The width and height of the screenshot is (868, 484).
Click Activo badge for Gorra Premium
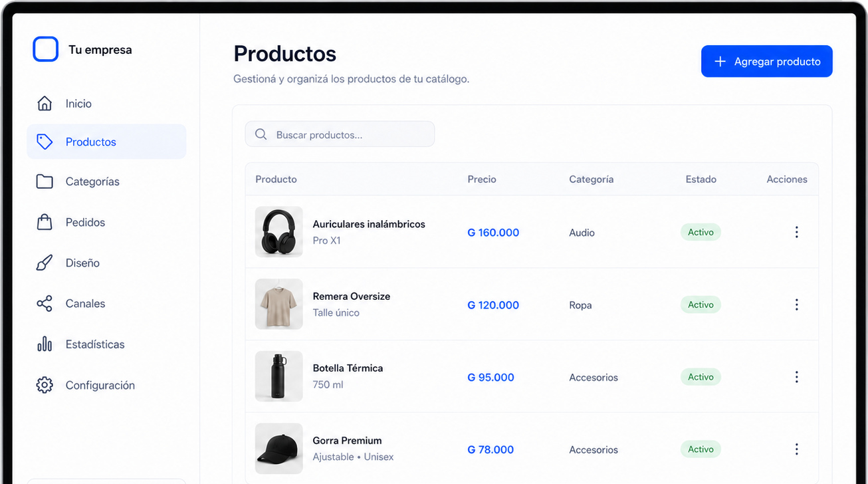click(701, 449)
